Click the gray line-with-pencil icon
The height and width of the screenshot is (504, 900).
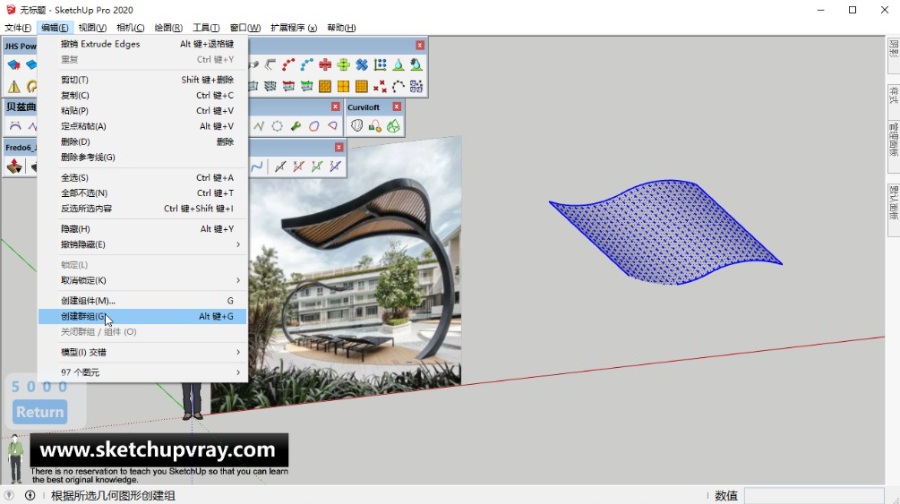[x=280, y=166]
